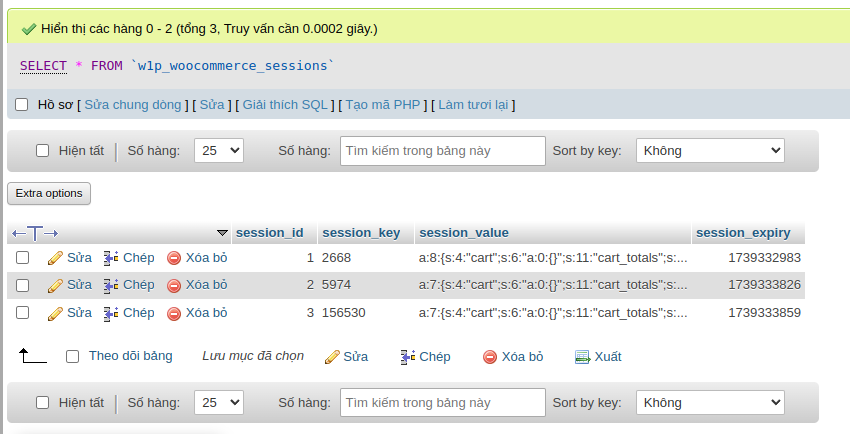850x434 pixels.
Task: Open the Giải thích SQL link
Action: pos(285,105)
